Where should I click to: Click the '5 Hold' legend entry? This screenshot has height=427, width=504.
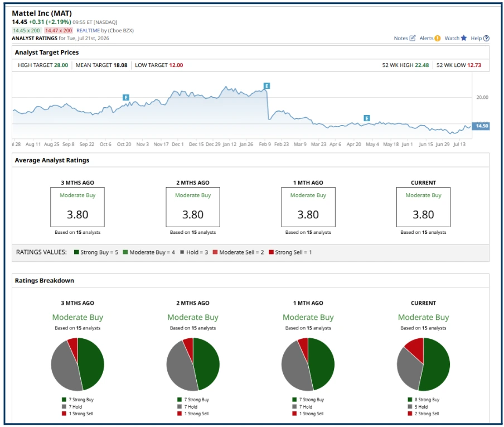click(x=418, y=407)
